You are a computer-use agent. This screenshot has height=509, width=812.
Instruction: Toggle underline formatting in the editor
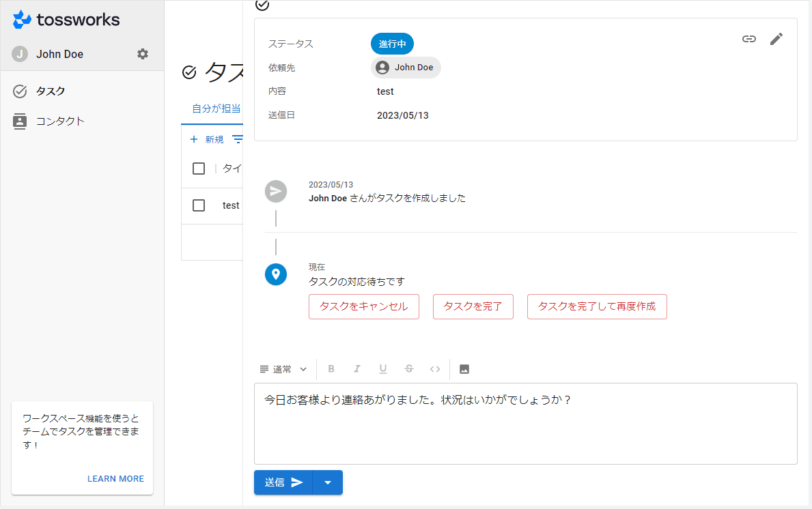point(382,368)
